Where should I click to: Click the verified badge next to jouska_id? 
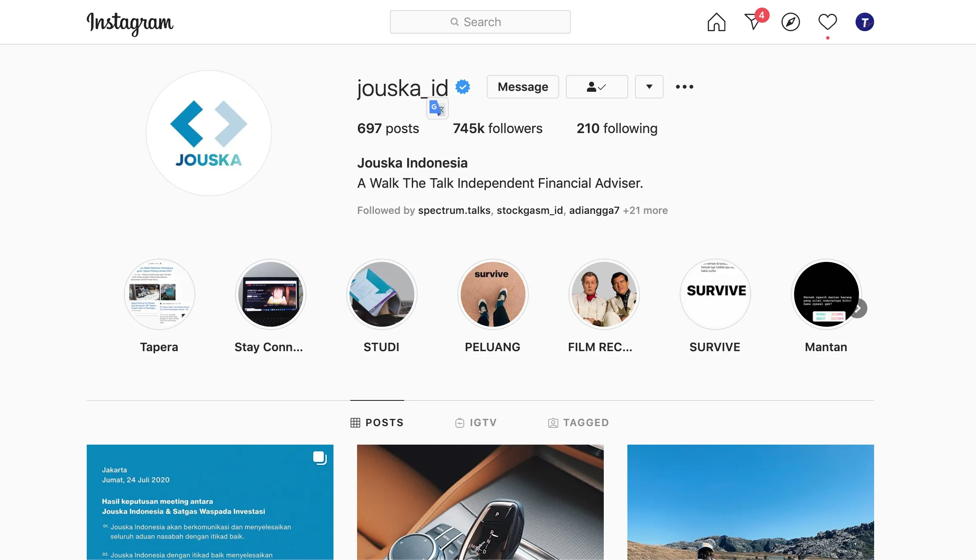click(x=462, y=87)
